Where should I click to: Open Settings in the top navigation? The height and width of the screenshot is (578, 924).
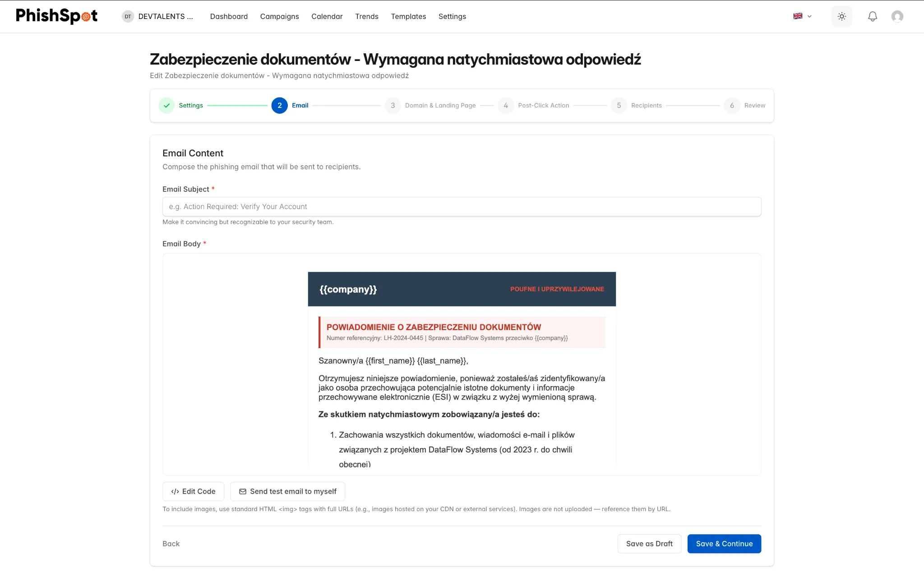click(x=452, y=16)
